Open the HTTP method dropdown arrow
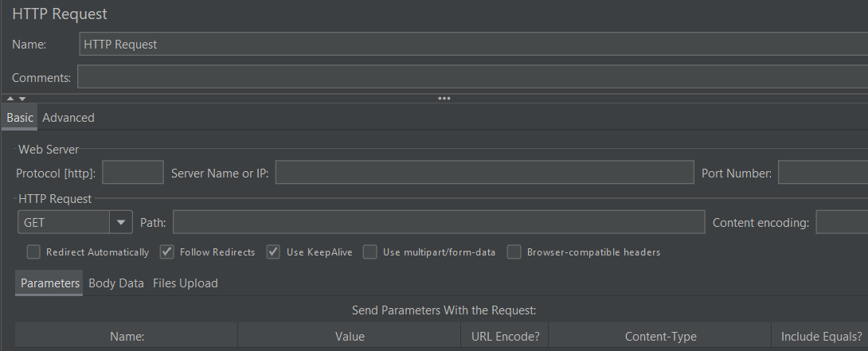The image size is (868, 351). pyautogui.click(x=121, y=223)
